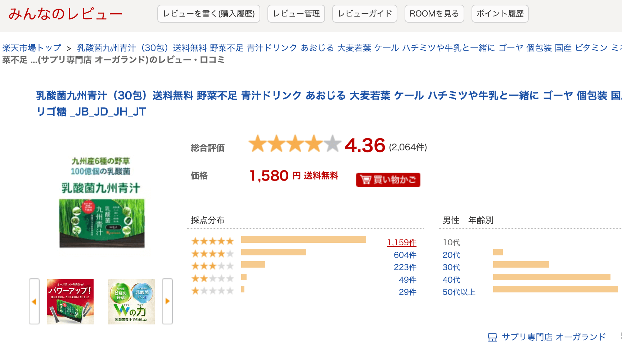
Task: Click the one-star rating row stars
Action: 212,291
